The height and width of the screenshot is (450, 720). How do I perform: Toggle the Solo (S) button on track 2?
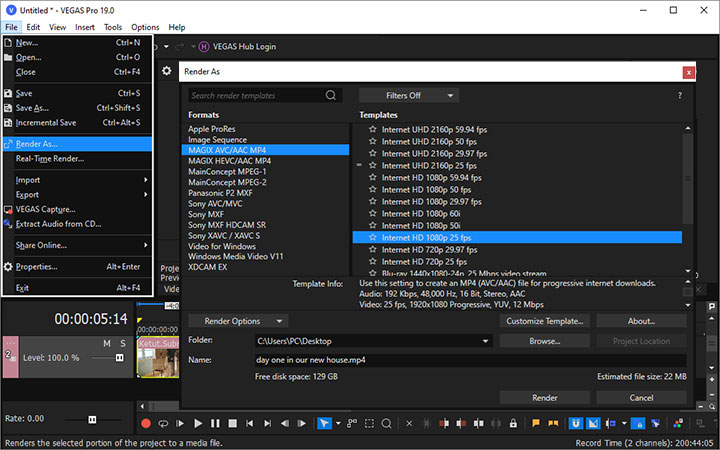click(x=122, y=343)
